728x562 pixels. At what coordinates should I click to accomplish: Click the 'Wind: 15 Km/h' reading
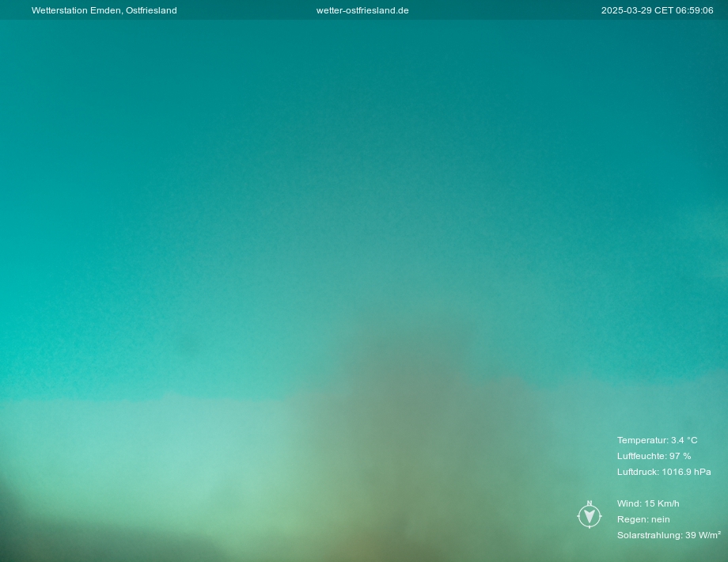(x=648, y=503)
